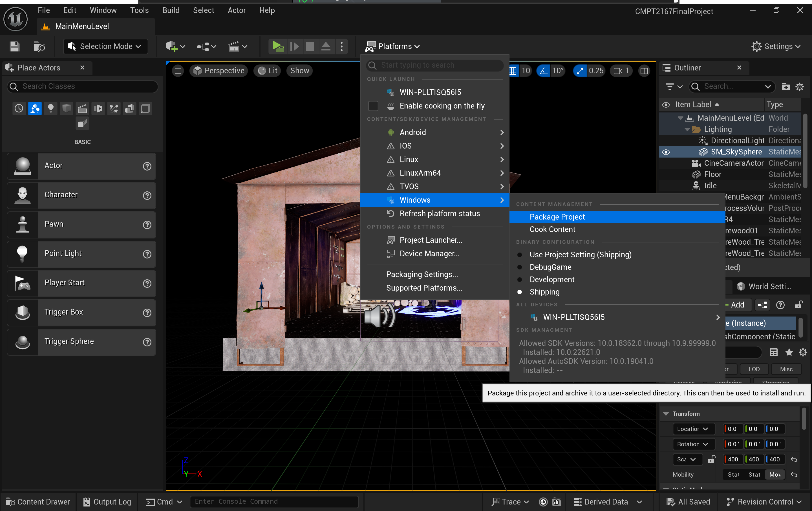Select the Lights category bulb icon

[x=50, y=108]
